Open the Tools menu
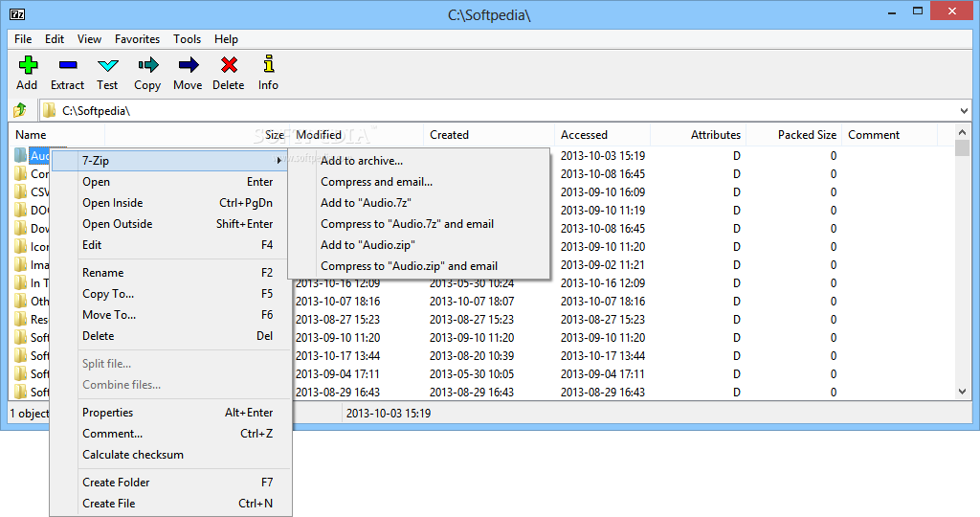The image size is (980, 517). point(187,39)
